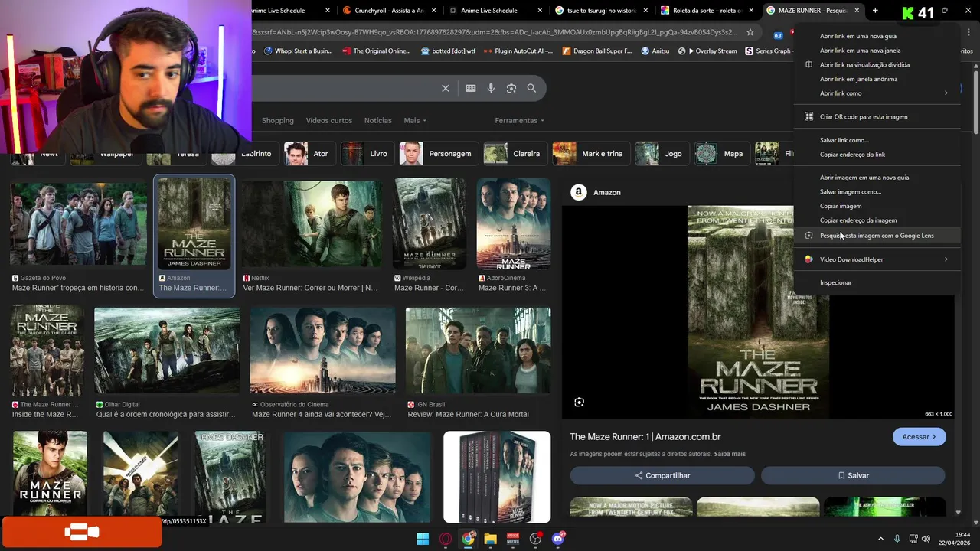
Task: Open File Explorer from the taskbar
Action: click(x=490, y=539)
